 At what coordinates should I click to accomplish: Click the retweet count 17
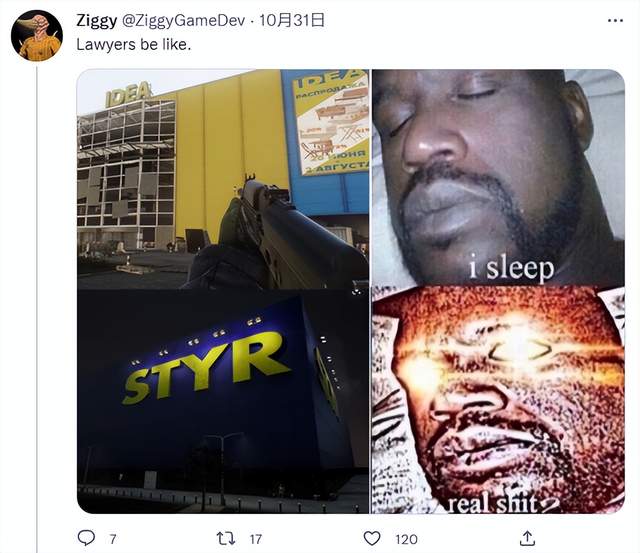(x=256, y=539)
